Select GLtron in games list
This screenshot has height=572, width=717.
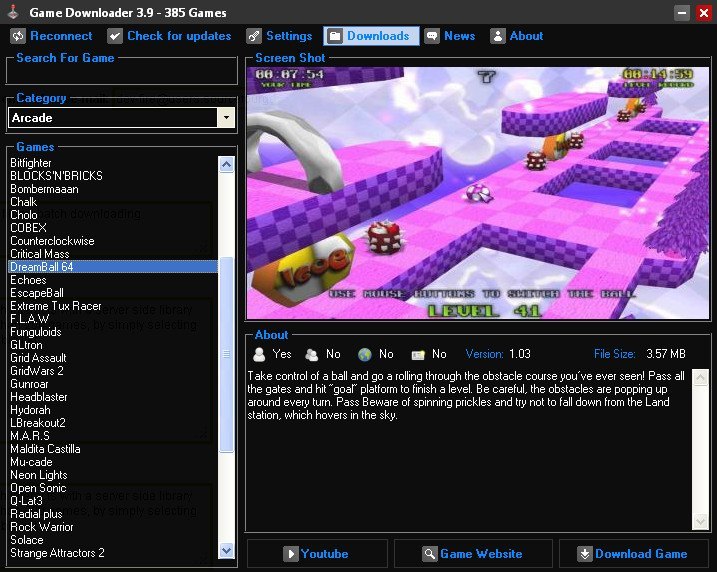pyautogui.click(x=113, y=345)
